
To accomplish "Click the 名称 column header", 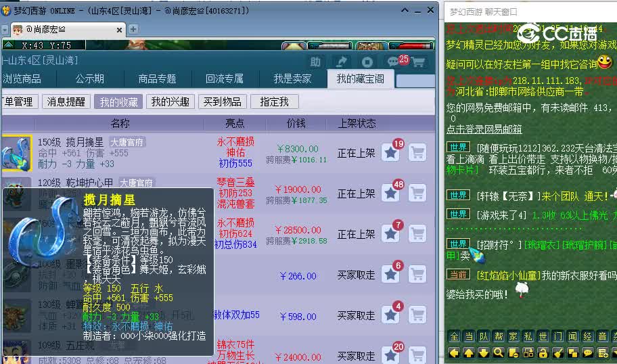I will coord(120,124).
